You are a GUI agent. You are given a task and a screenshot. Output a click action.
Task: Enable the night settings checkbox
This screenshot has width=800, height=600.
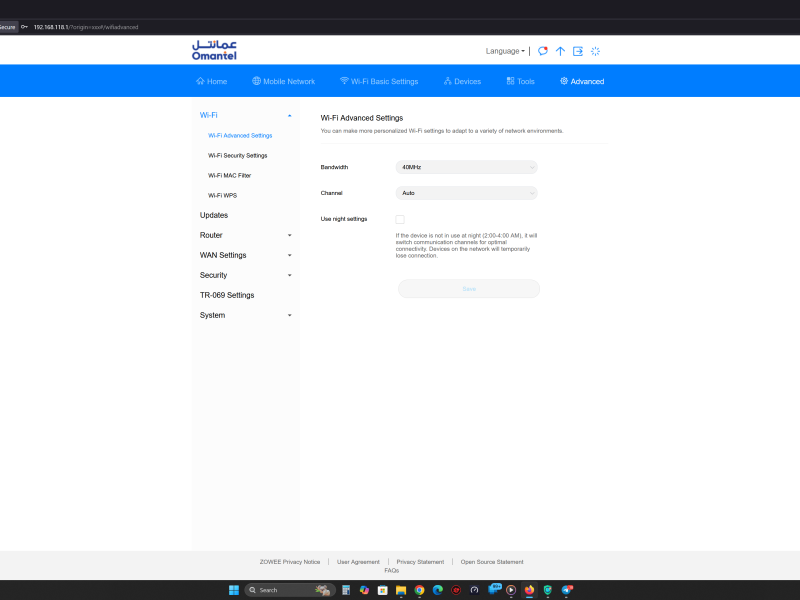click(x=401, y=219)
